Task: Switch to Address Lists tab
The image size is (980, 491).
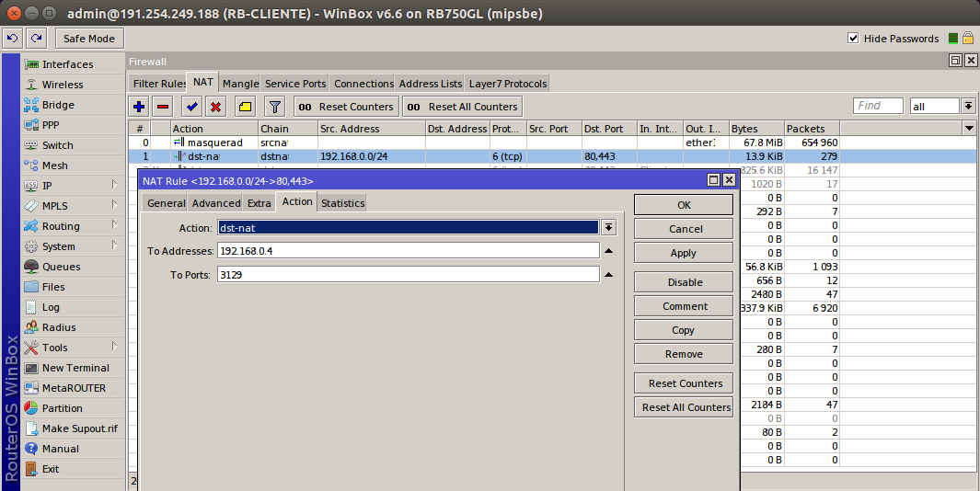Action: tap(430, 84)
